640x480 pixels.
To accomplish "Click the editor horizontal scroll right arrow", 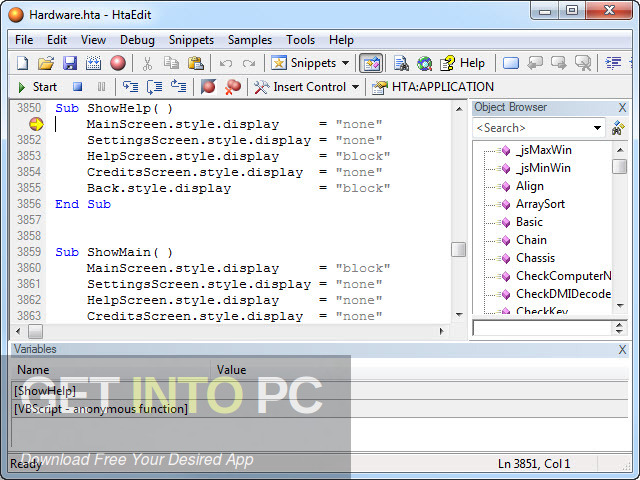I will [x=442, y=331].
